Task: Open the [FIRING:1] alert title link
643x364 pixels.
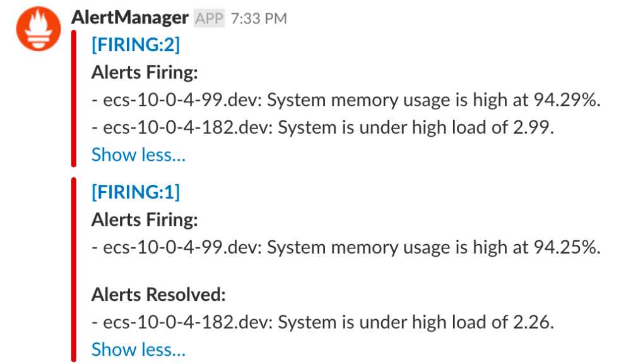Action: pyautogui.click(x=136, y=191)
